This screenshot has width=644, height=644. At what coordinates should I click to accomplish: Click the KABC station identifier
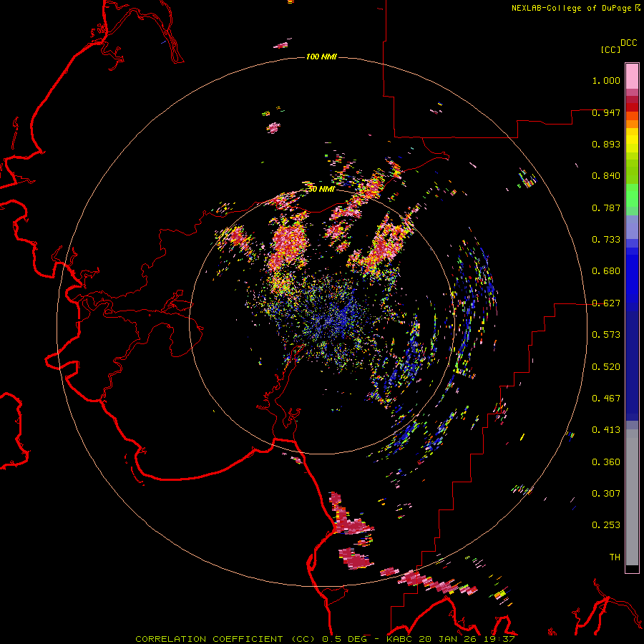click(x=400, y=639)
